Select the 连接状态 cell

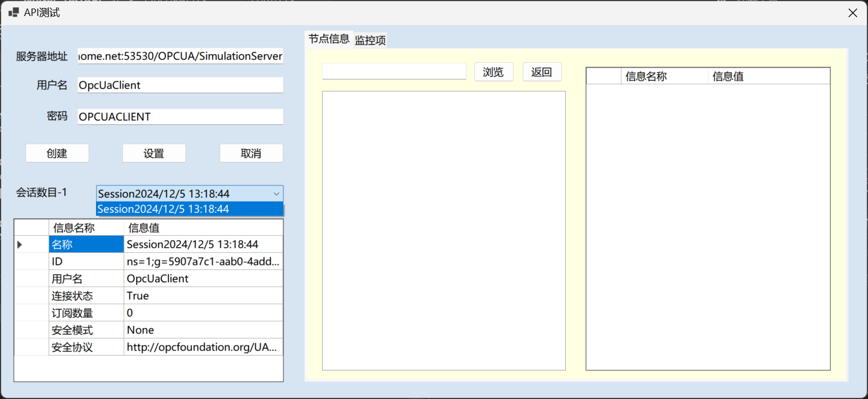[86, 296]
